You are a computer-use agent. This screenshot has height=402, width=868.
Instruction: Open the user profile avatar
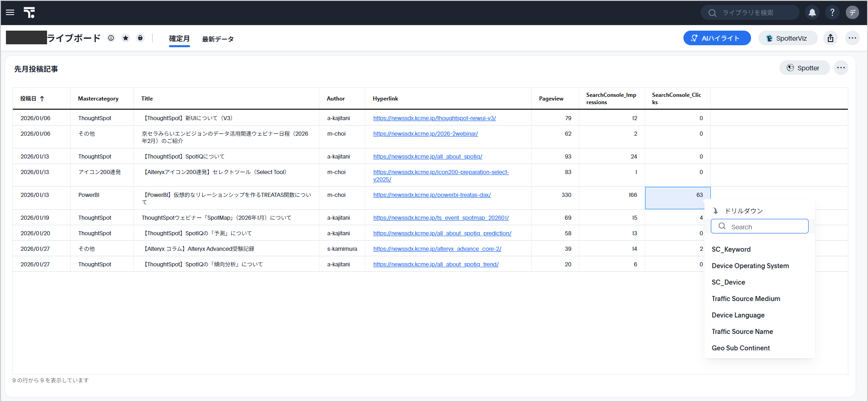coord(852,13)
